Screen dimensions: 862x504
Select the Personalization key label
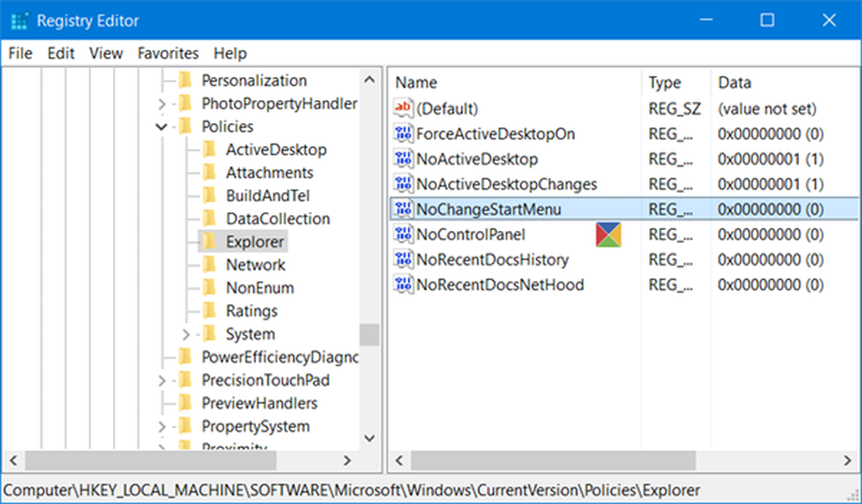(254, 80)
